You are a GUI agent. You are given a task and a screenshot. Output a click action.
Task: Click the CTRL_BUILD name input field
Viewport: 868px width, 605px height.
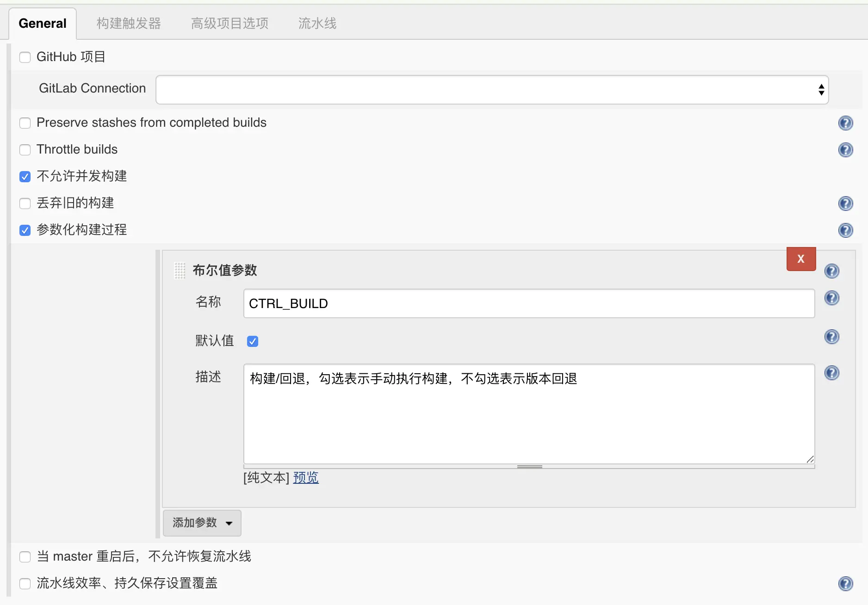[x=529, y=303]
